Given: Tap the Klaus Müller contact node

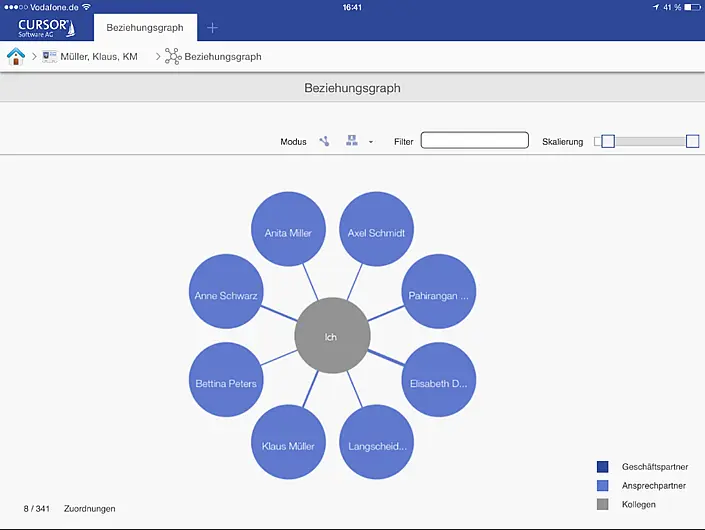Looking at the screenshot, I should [x=288, y=445].
